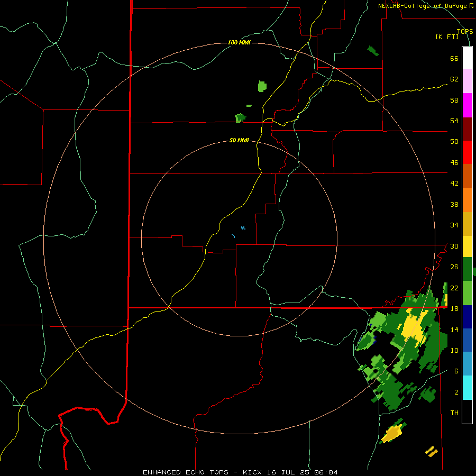Click the 14 legend value
This screenshot has width=476, height=476.
(454, 329)
